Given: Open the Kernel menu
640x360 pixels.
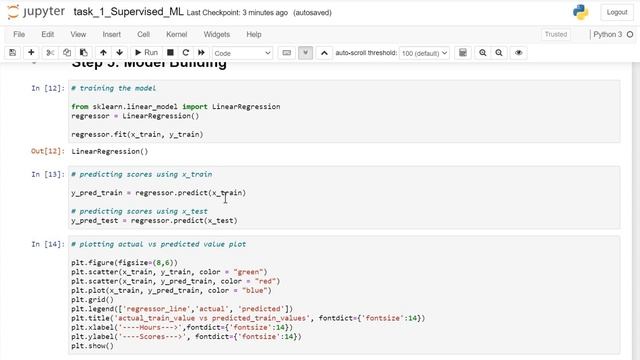Looking at the screenshot, I should (x=176, y=34).
